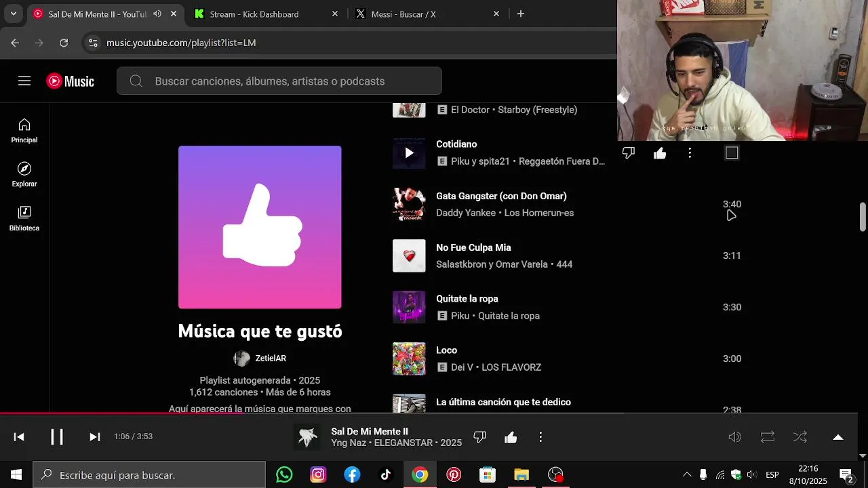Screen dimensions: 868x488
Task: Open Salastkbron y Omar Varela artist link
Action: (492, 264)
